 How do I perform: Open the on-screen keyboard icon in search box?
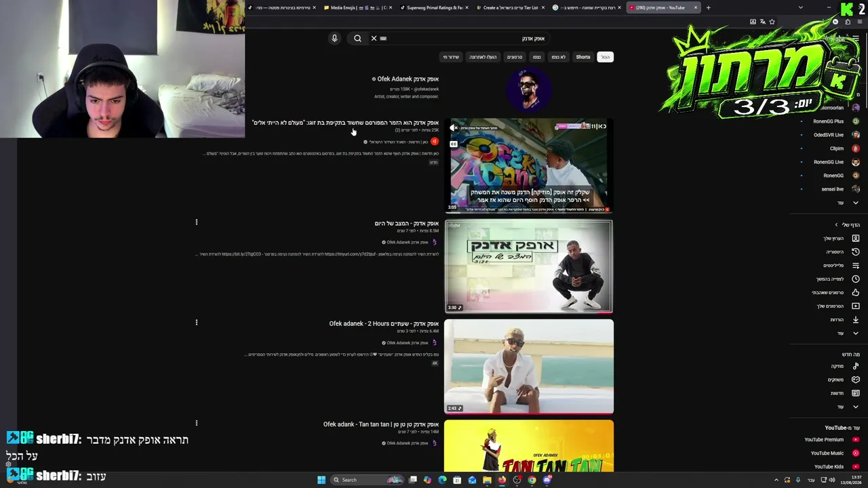383,39
